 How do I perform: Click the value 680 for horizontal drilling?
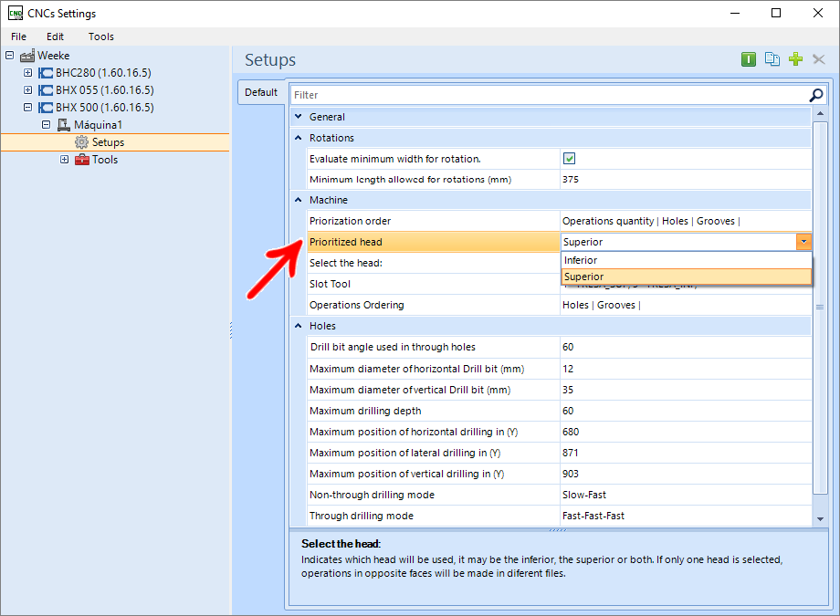coord(571,432)
